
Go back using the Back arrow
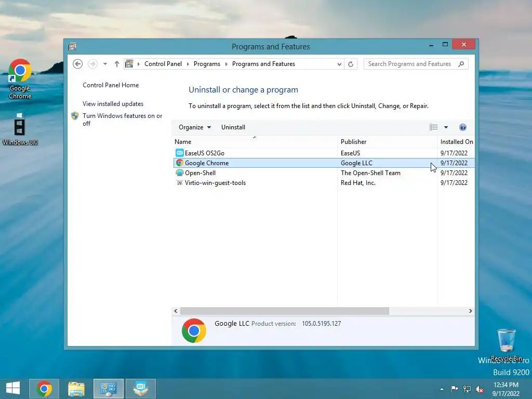(78, 64)
